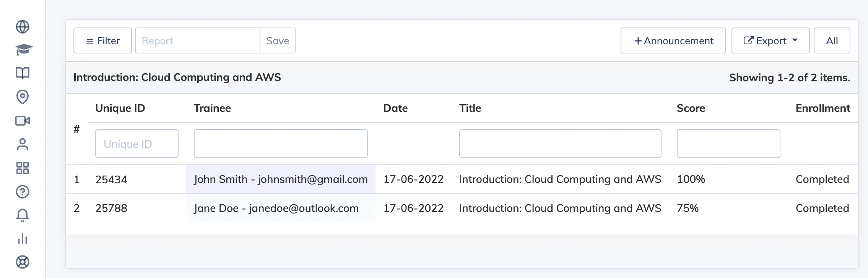Viewport: 868px width, 278px height.
Task: Open the Filter menu
Action: click(102, 40)
